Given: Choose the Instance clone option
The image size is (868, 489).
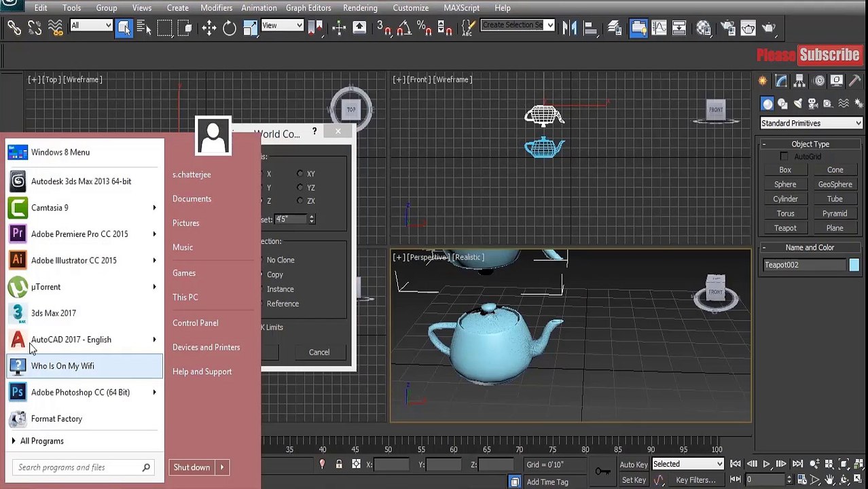Looking at the screenshot, I should (279, 289).
